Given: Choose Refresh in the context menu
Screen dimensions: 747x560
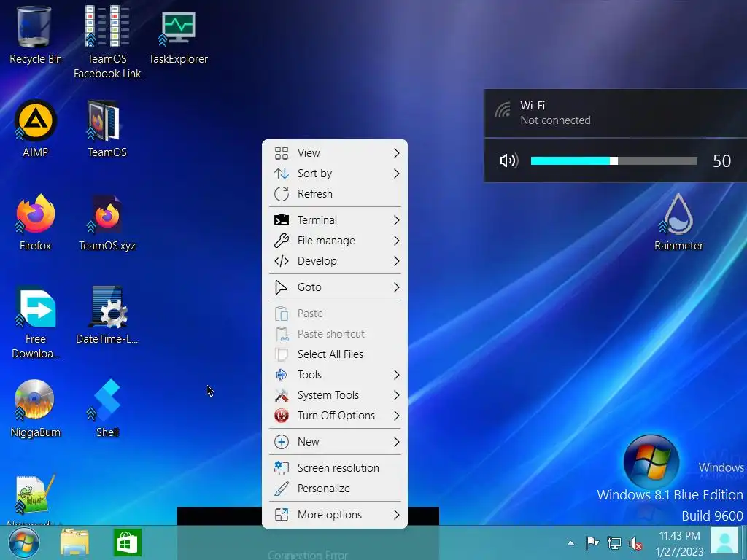Looking at the screenshot, I should [x=335, y=194].
